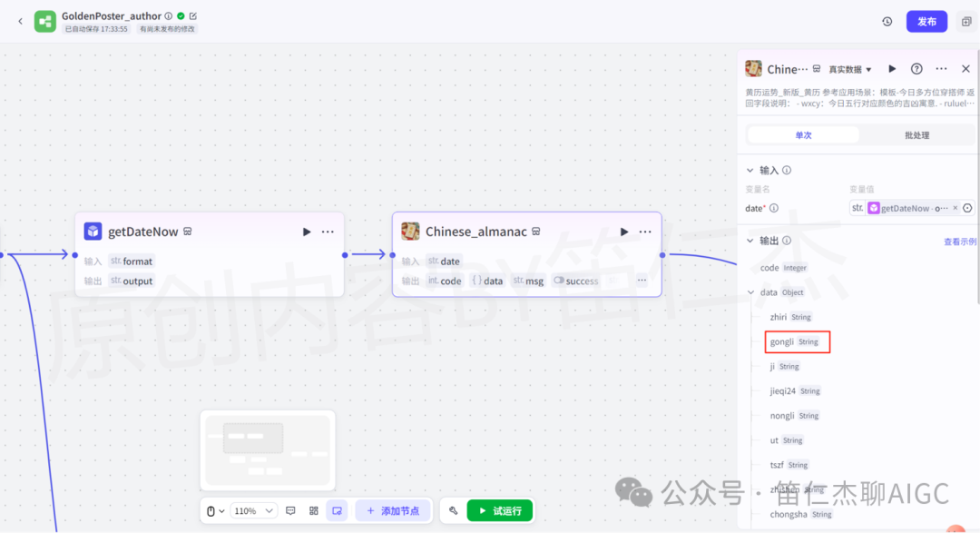This screenshot has width=980, height=533.
Task: Click the getDateNow variable value field
Action: click(905, 208)
